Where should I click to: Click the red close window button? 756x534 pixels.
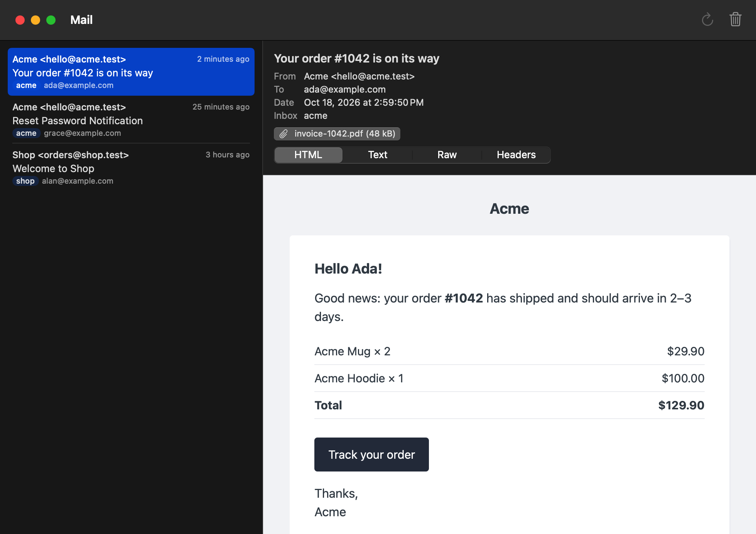[x=20, y=20]
